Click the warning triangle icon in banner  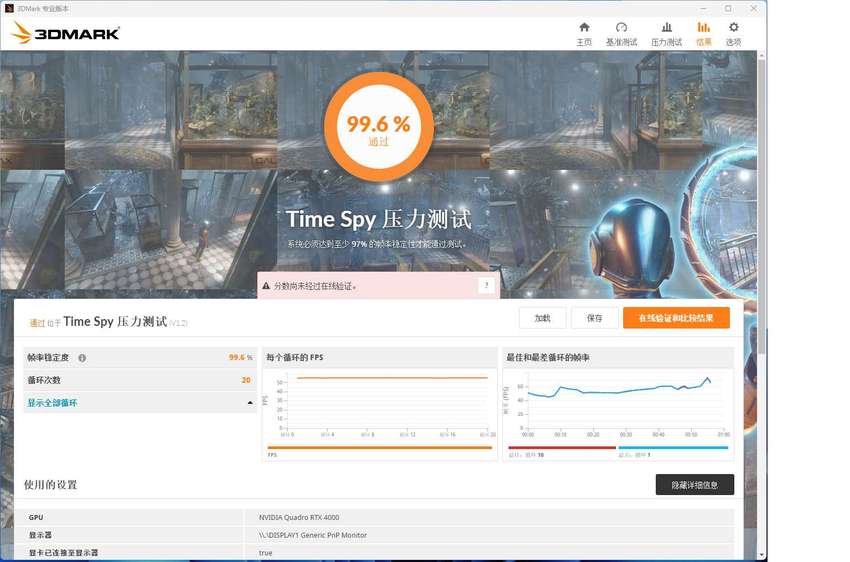click(x=266, y=286)
